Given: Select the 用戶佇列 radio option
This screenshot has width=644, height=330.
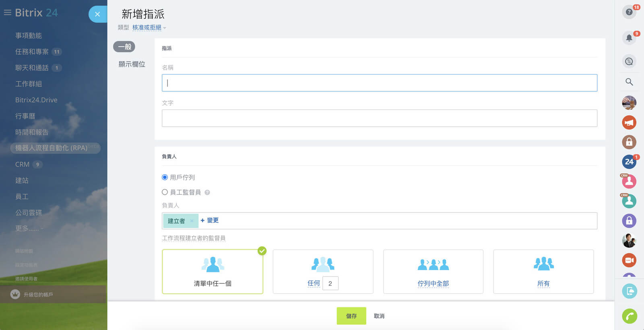Looking at the screenshot, I should tap(165, 177).
